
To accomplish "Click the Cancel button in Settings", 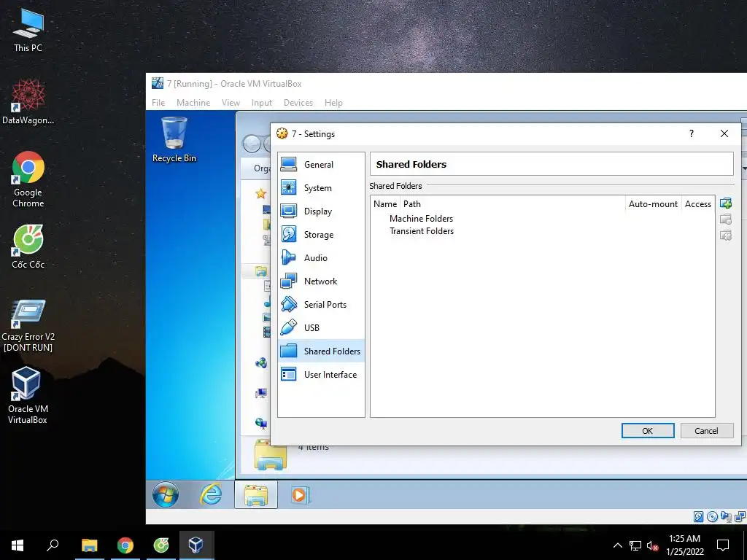I will click(x=706, y=430).
